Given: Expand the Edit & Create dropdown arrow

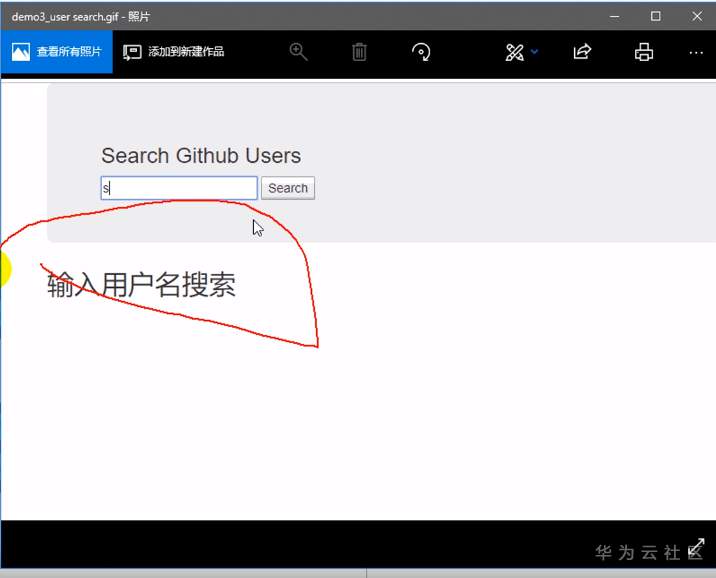Looking at the screenshot, I should [x=534, y=52].
